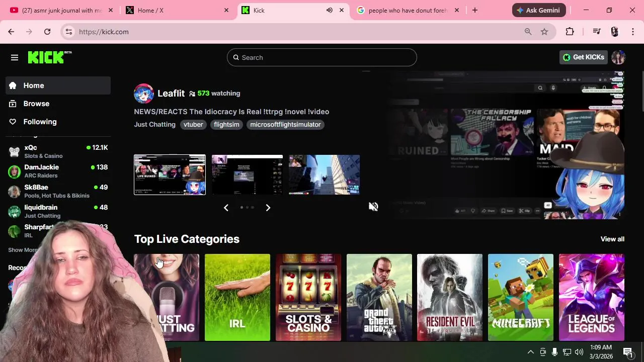The image size is (644, 362).
Task: Open the browser extensions menu
Action: click(570, 32)
